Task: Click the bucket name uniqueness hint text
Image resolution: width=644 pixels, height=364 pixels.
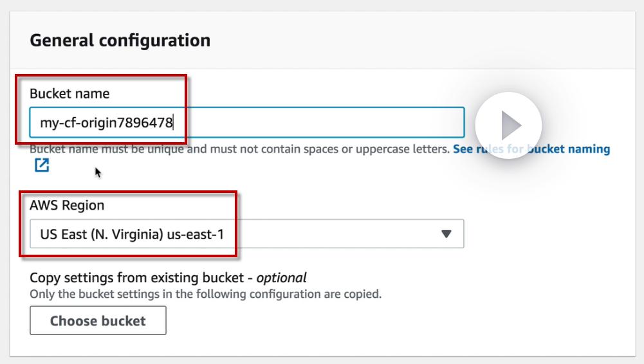Action: click(239, 149)
